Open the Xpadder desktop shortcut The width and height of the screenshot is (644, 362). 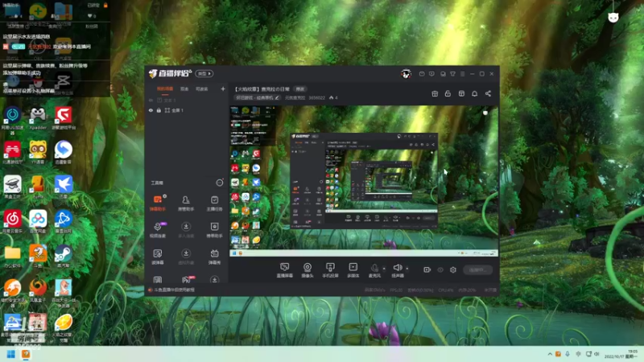point(38,118)
